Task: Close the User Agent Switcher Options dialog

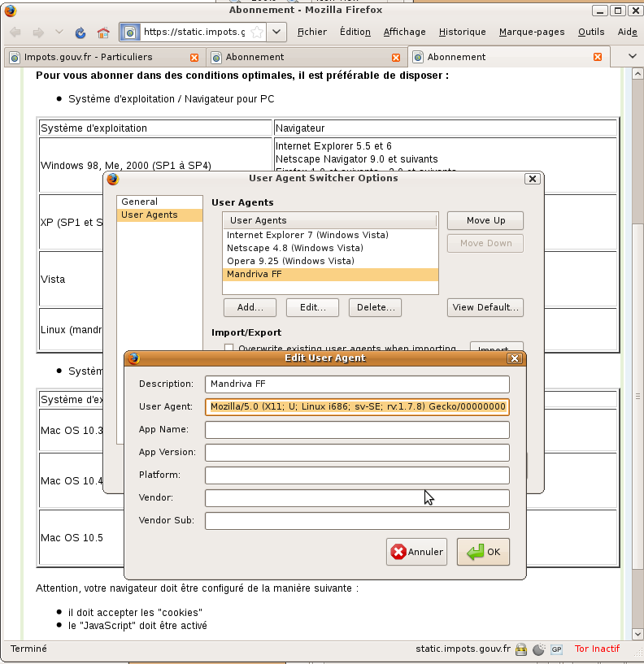Action: pos(532,179)
